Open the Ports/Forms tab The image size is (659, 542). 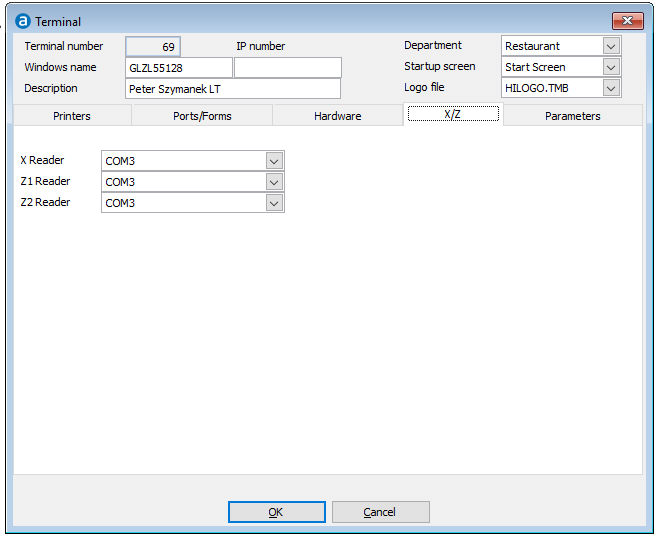[x=201, y=116]
